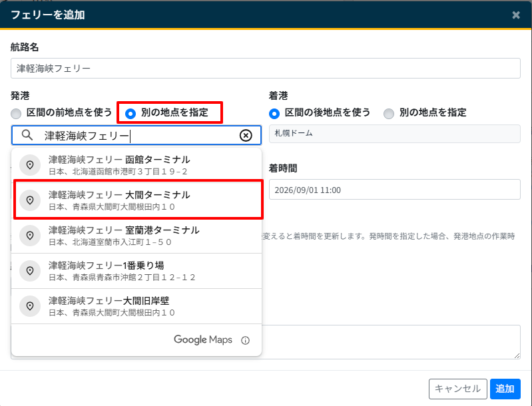Viewport: 532px width, 406px height.
Task: Click the 発港 search box containing 津軽海峡フェリー
Action: click(136, 135)
